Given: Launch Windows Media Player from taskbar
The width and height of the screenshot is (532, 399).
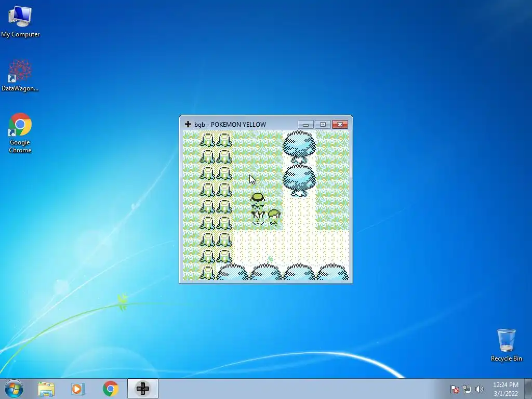Looking at the screenshot, I should tap(78, 389).
